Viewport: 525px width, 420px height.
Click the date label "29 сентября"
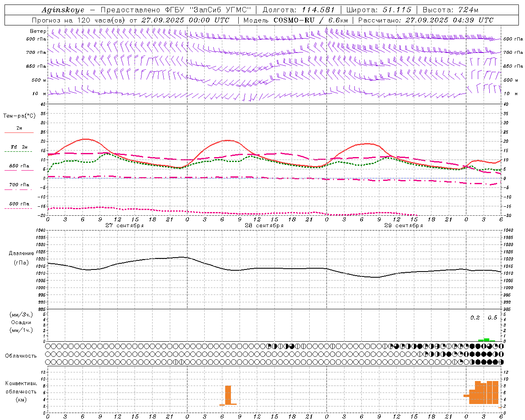[403, 225]
